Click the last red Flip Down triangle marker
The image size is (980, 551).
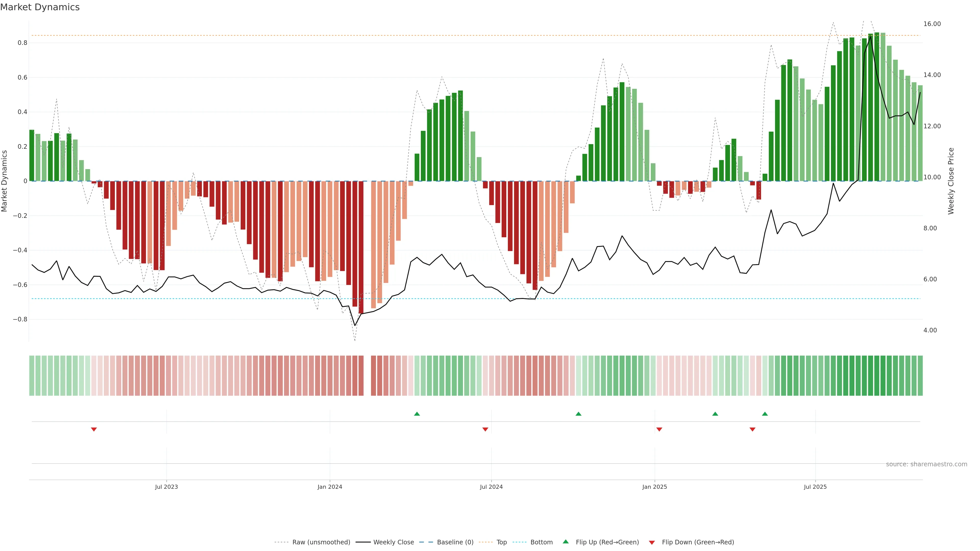point(752,429)
